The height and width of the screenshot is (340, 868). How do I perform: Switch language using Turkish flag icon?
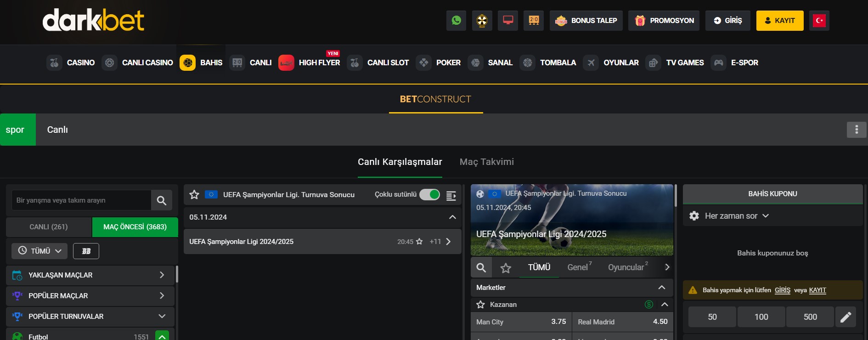pos(819,21)
